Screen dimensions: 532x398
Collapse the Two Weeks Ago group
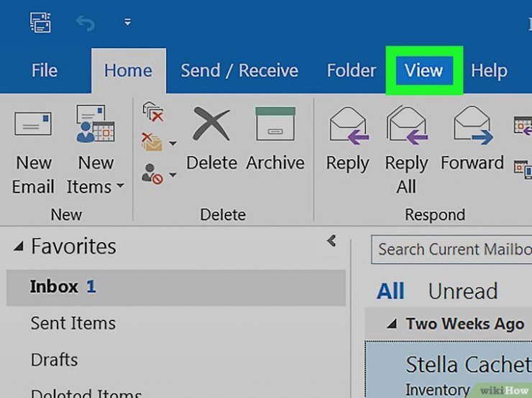pyautogui.click(x=392, y=324)
